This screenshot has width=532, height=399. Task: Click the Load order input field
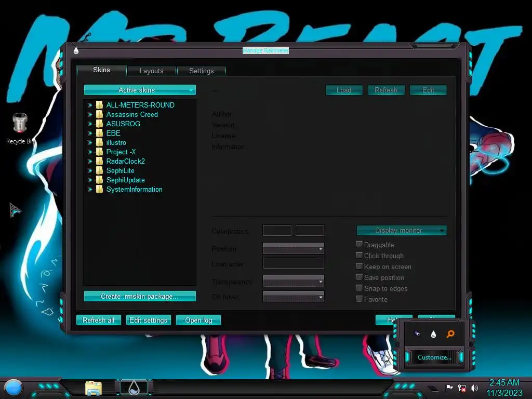294,263
